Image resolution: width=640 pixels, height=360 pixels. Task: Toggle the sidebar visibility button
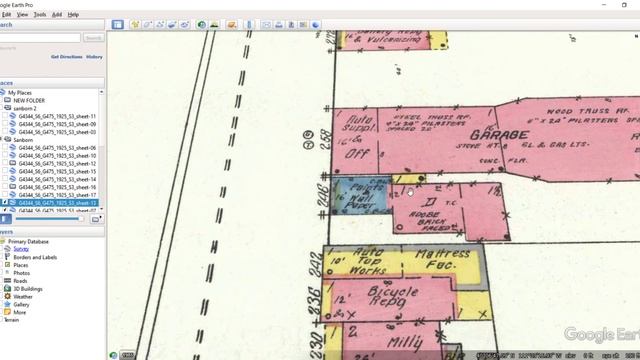[118, 24]
